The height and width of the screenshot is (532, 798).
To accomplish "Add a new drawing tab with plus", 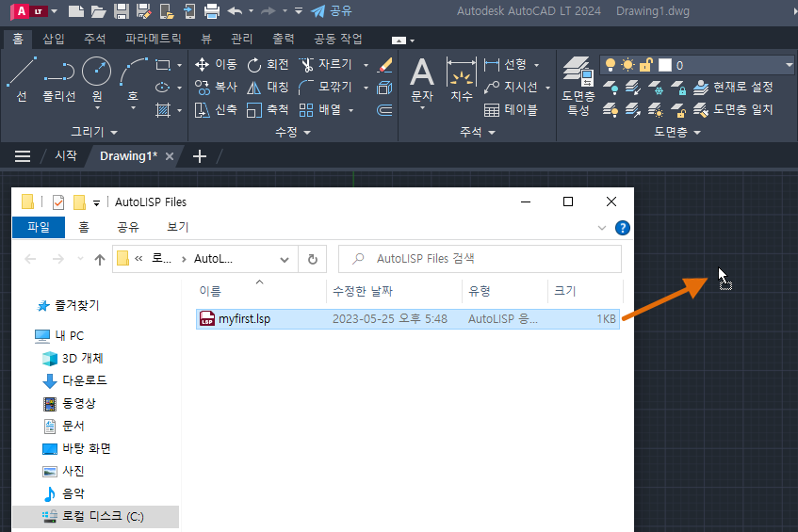I will 200,156.
